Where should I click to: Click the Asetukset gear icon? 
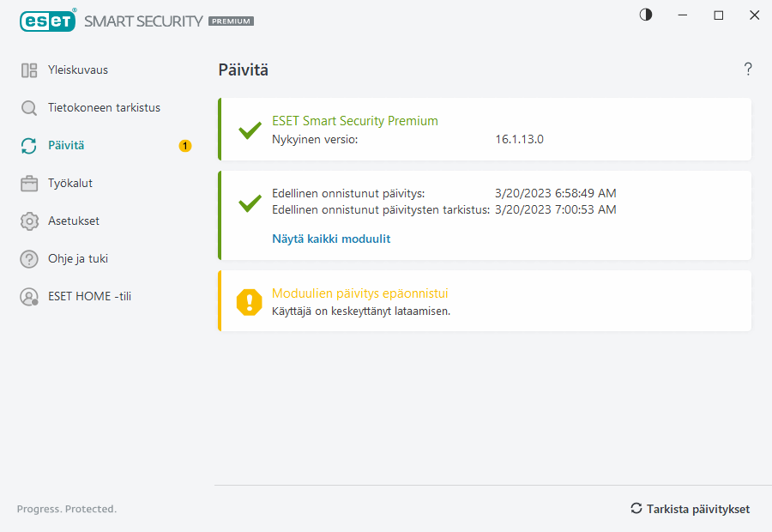tap(29, 221)
